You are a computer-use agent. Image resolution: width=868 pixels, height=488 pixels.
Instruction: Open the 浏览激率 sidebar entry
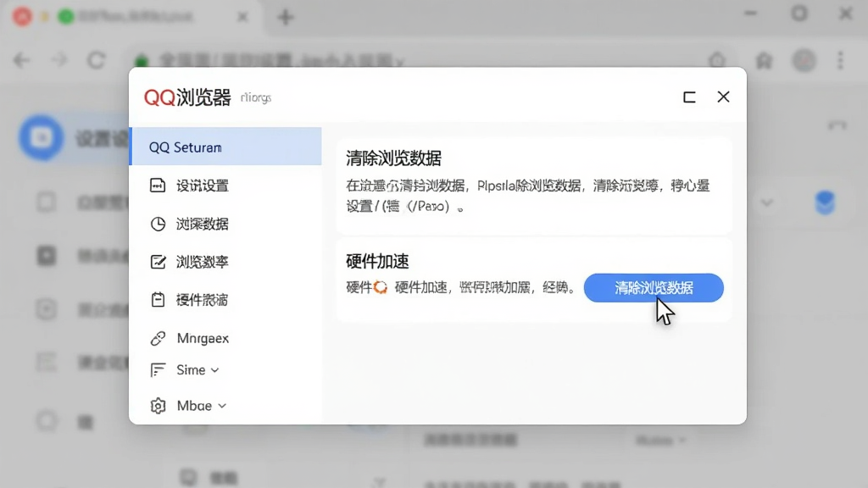pyautogui.click(x=225, y=262)
